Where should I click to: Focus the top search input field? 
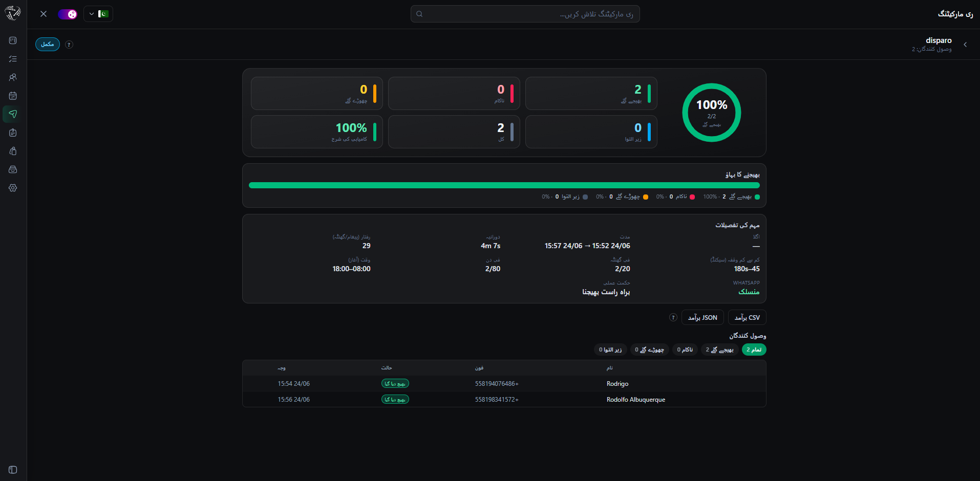pos(525,14)
